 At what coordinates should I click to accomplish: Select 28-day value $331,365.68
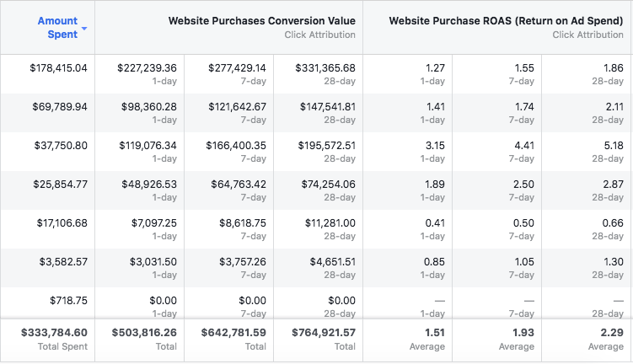coord(325,67)
